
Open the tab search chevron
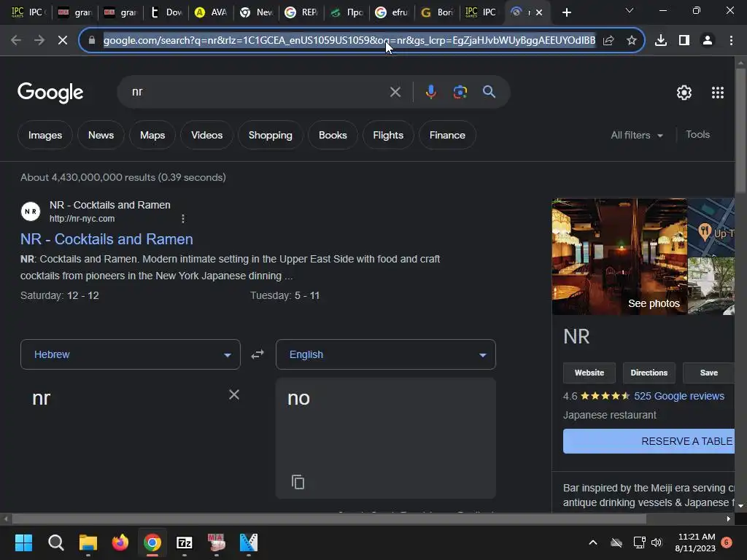point(630,10)
